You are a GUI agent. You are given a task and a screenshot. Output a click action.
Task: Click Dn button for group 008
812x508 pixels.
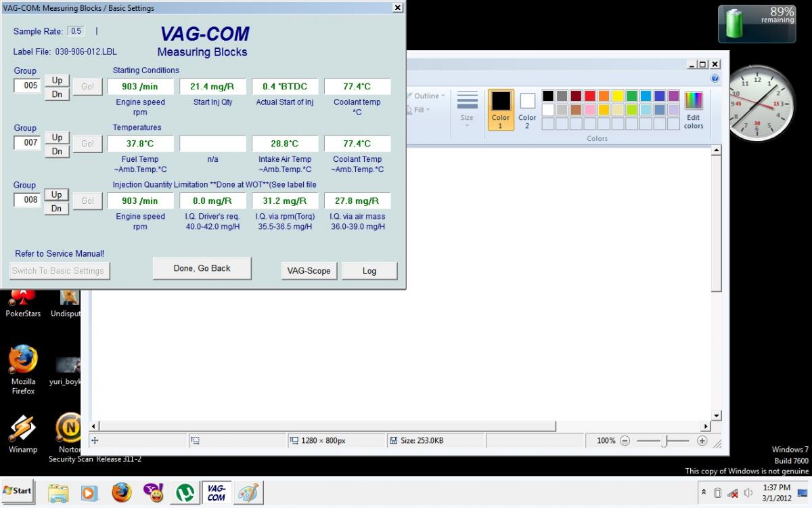[x=57, y=209]
